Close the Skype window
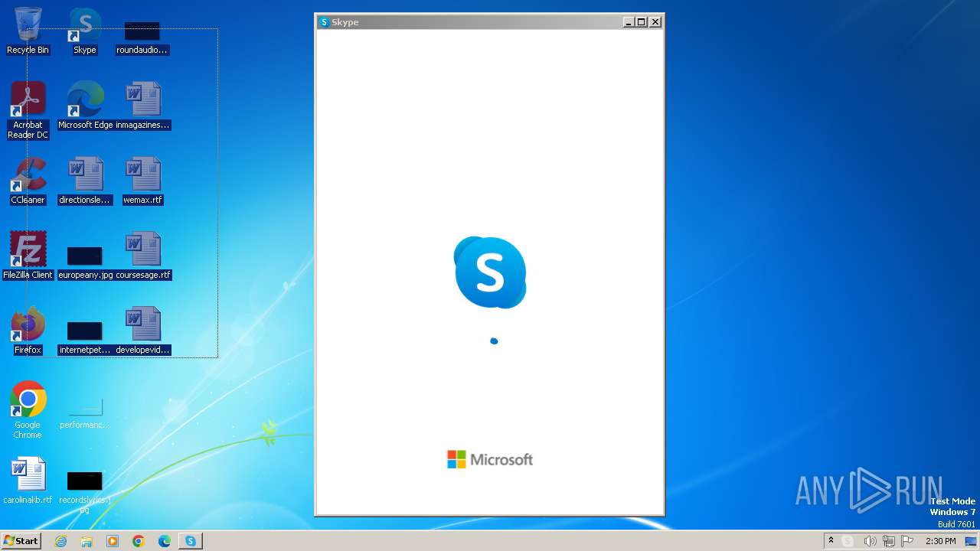The image size is (980, 551). [655, 22]
